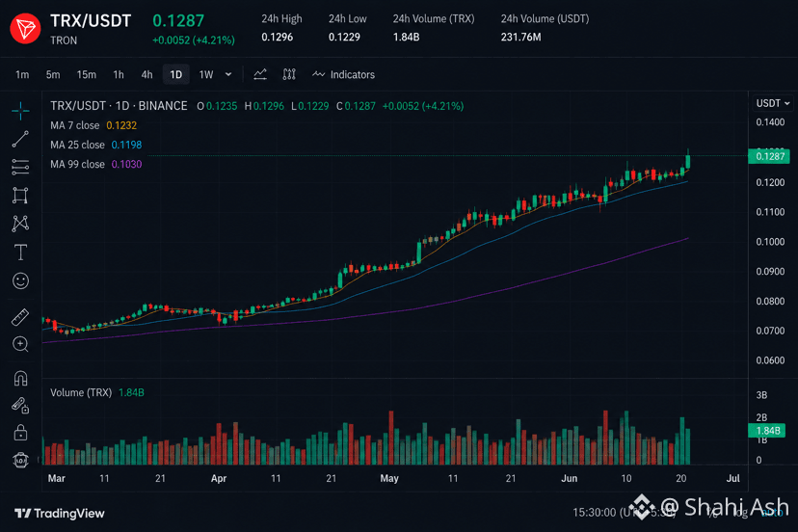The image size is (798, 532).
Task: Switch to line chart style icon
Action: 260,74
